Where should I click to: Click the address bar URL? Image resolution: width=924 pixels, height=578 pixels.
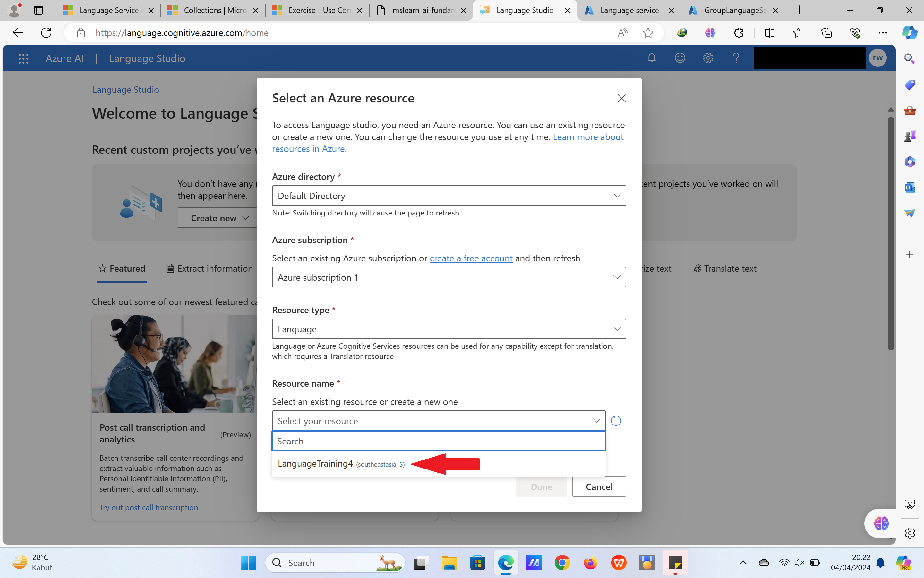click(182, 33)
